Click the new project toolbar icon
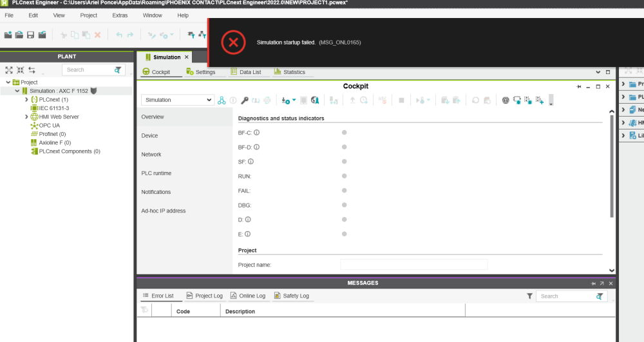 click(x=8, y=35)
